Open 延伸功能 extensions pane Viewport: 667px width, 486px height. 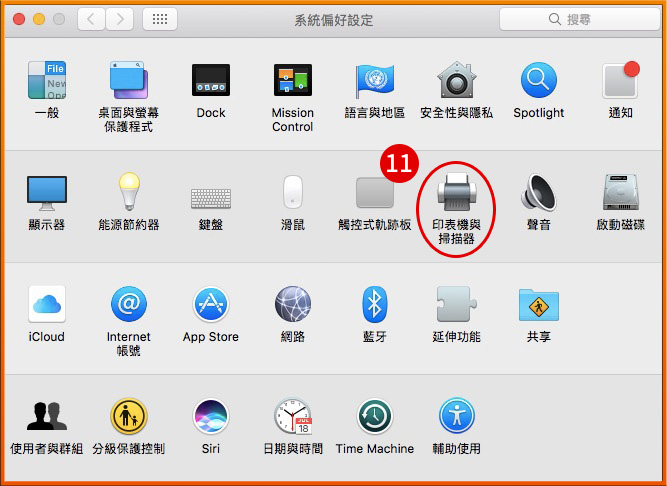point(456,304)
